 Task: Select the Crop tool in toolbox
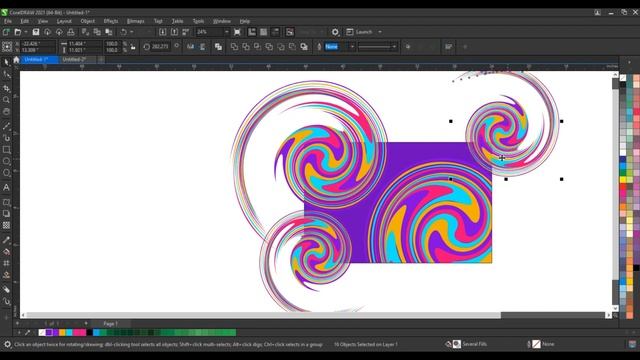click(6, 88)
